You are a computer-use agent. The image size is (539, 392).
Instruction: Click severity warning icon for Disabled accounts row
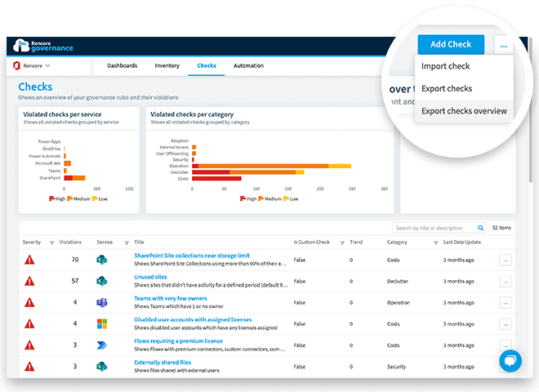pos(29,324)
